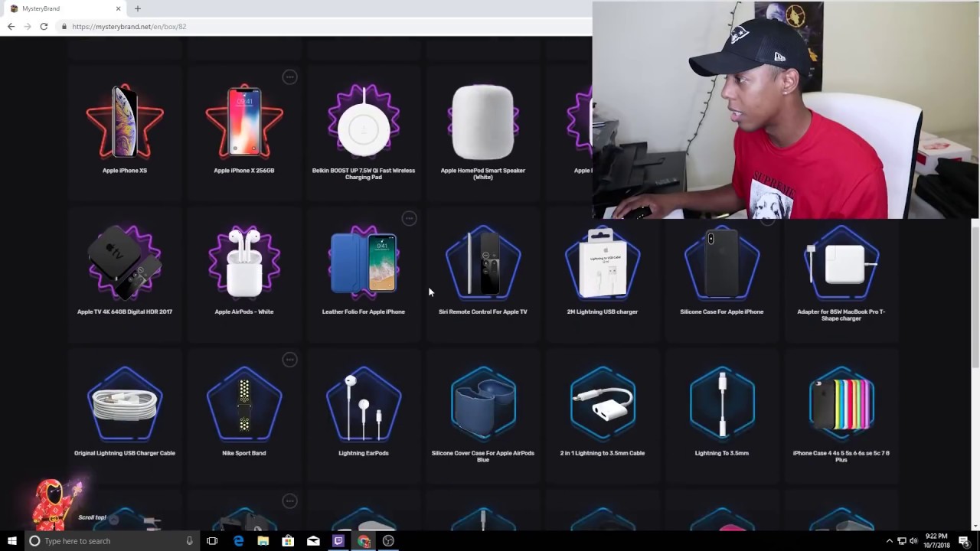Click the Apple HomePod Smart Speaker image

pyautogui.click(x=483, y=122)
